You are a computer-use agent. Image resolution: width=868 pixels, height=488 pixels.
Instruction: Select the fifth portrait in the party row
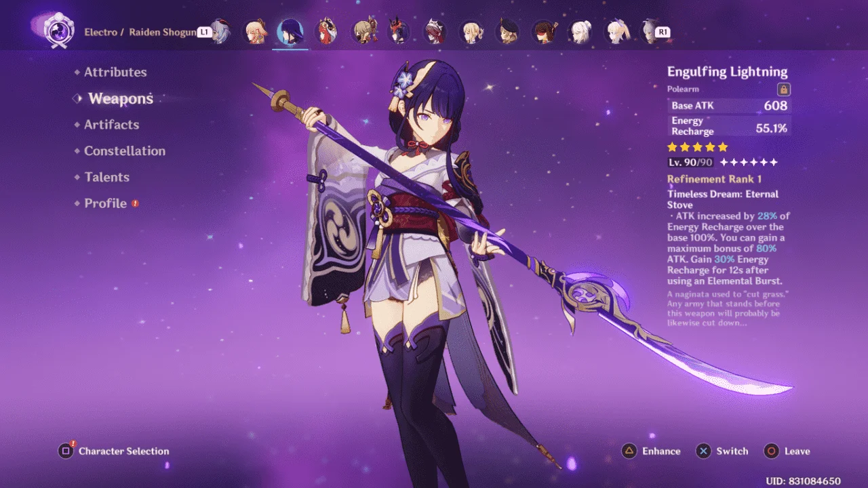pos(364,31)
